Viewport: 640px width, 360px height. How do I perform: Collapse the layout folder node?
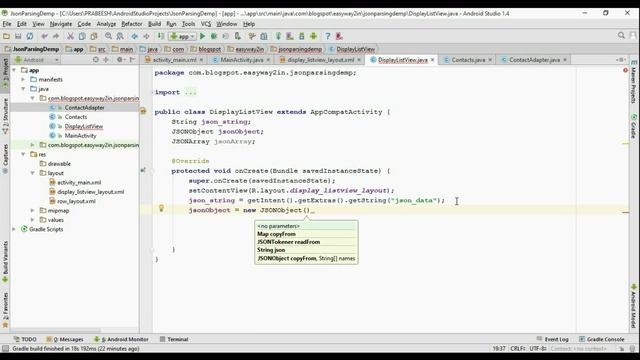point(33,173)
